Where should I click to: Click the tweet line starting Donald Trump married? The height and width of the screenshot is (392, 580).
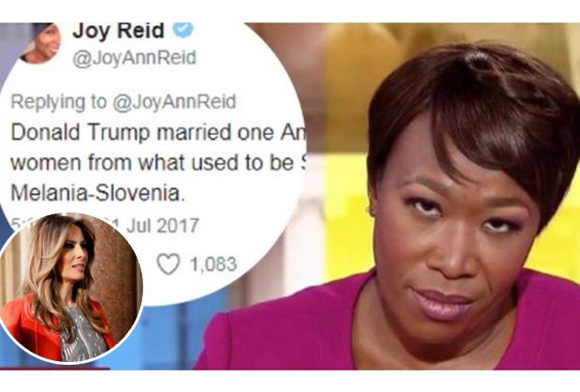(x=157, y=133)
